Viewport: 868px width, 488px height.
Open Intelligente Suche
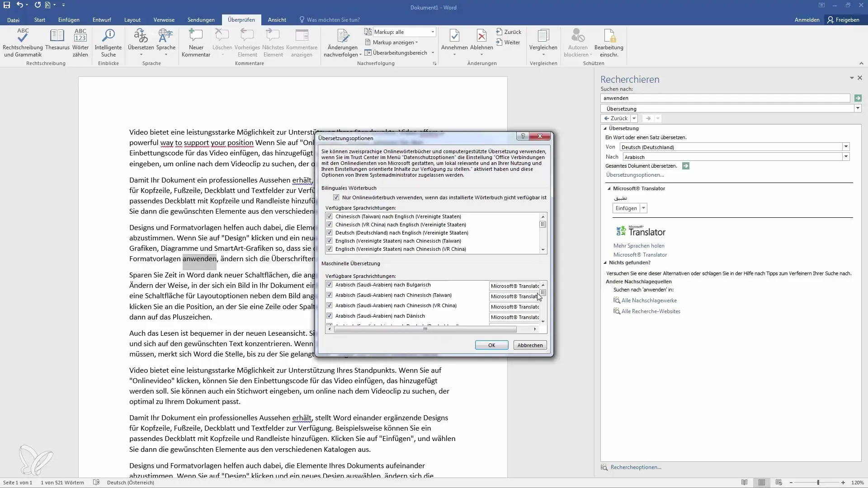tap(108, 43)
